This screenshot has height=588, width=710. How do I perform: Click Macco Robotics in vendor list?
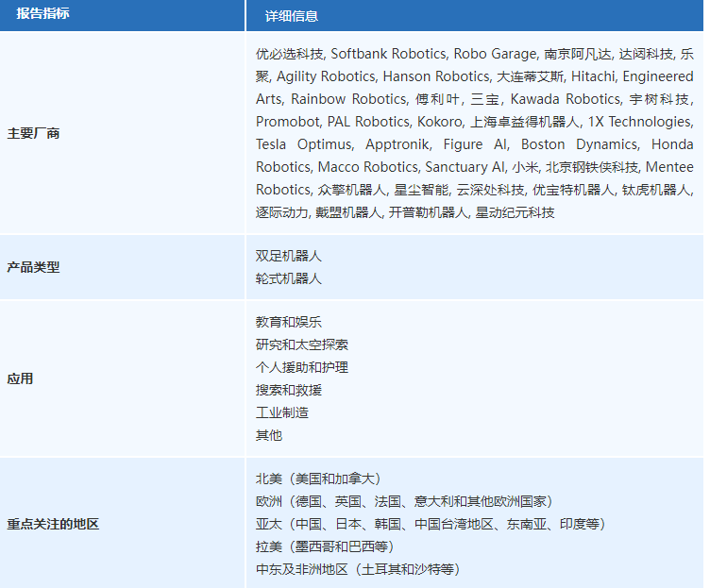367,167
